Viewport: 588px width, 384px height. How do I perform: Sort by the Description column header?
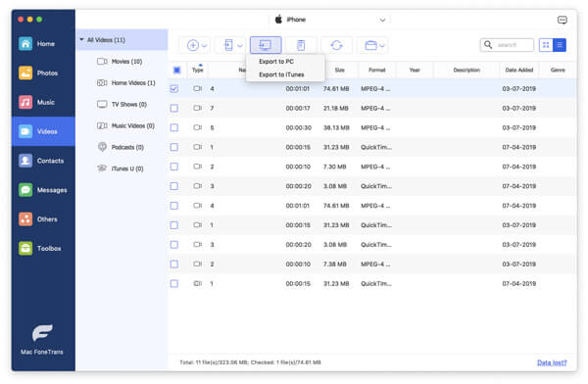pyautogui.click(x=466, y=71)
